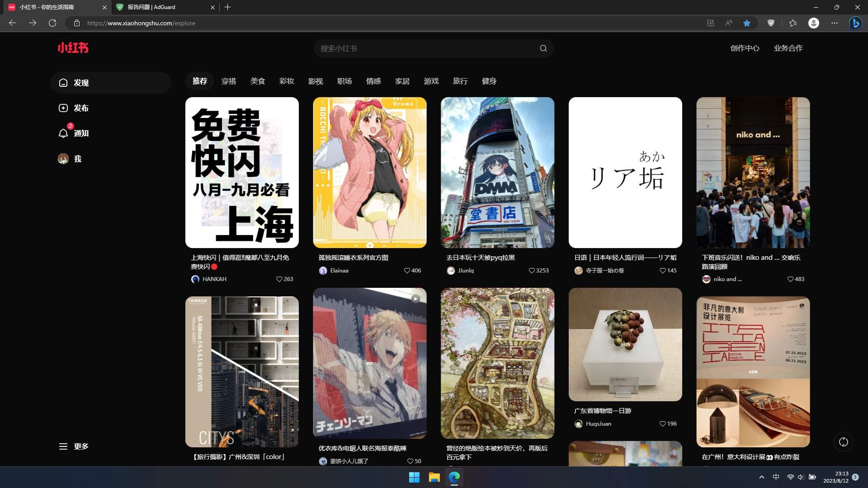Open the 通知 notifications bell

click(x=63, y=133)
